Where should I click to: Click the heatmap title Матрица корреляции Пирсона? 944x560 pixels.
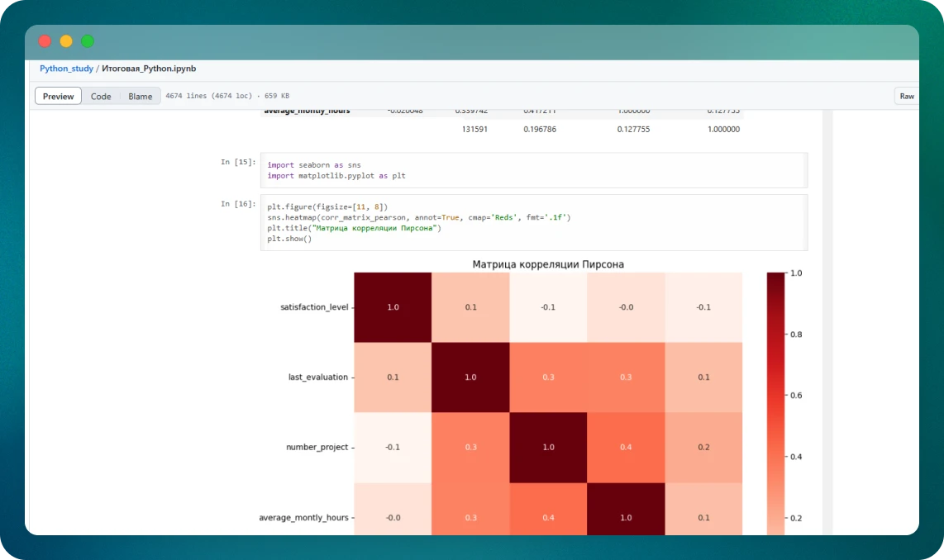(548, 264)
